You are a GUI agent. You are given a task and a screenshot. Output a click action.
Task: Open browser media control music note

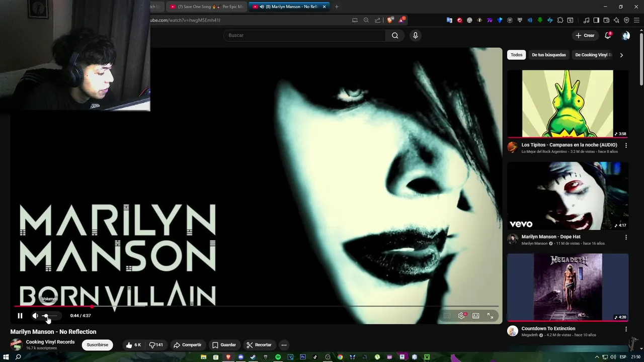[x=586, y=20]
